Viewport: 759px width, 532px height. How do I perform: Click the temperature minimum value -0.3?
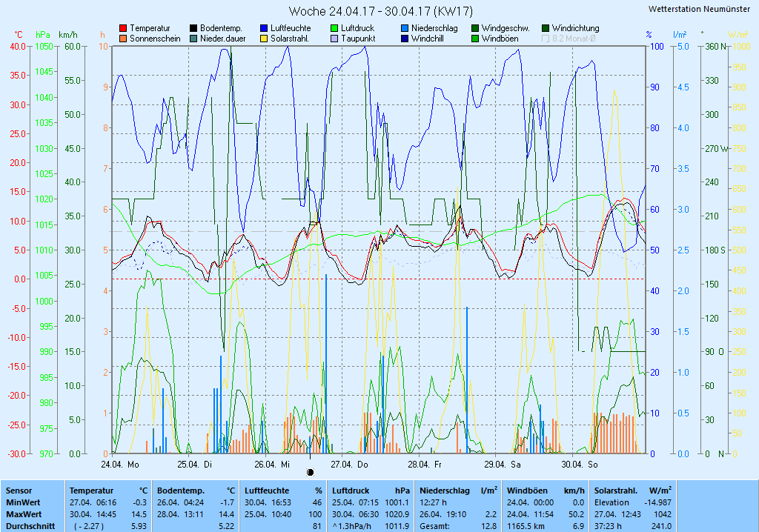coord(139,502)
